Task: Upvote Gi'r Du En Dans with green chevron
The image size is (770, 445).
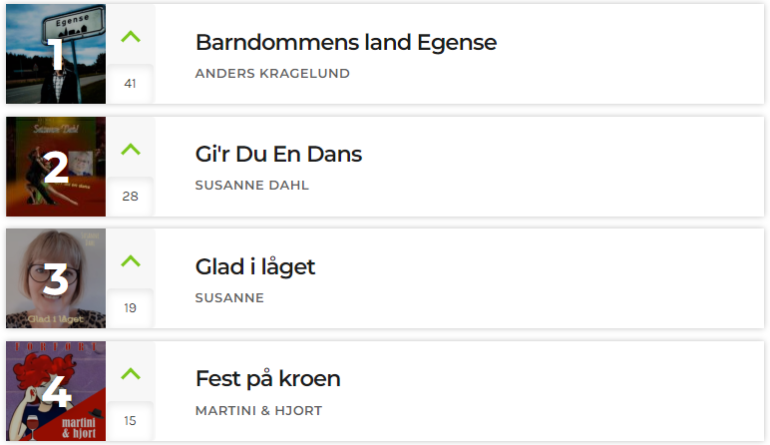Action: 131,149
